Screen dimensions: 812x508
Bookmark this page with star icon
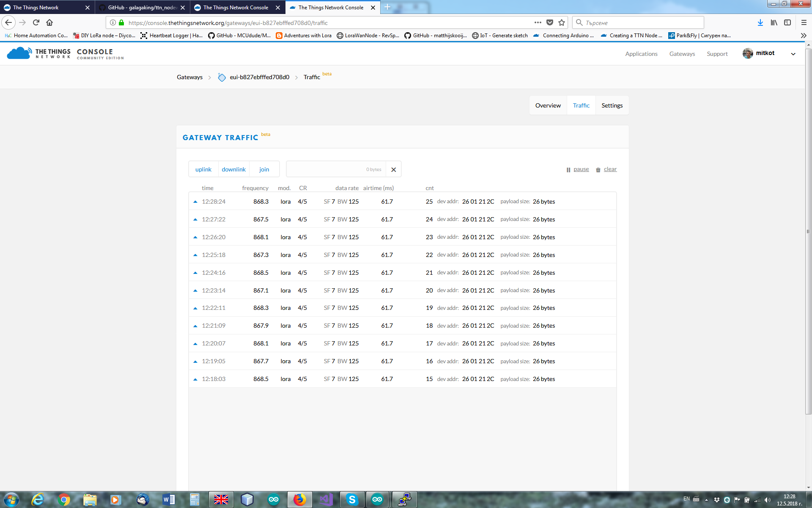point(562,22)
